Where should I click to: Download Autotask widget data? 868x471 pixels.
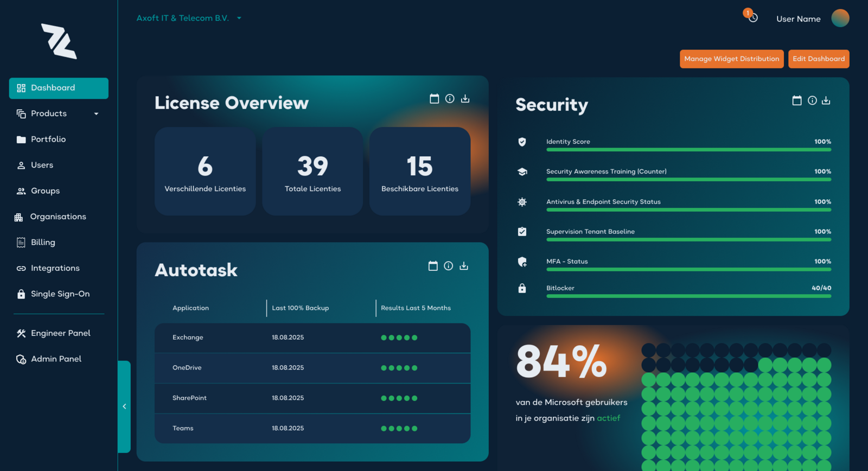point(464,266)
